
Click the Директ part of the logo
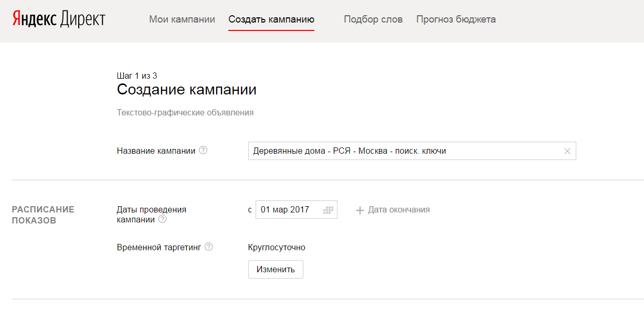[x=83, y=19]
